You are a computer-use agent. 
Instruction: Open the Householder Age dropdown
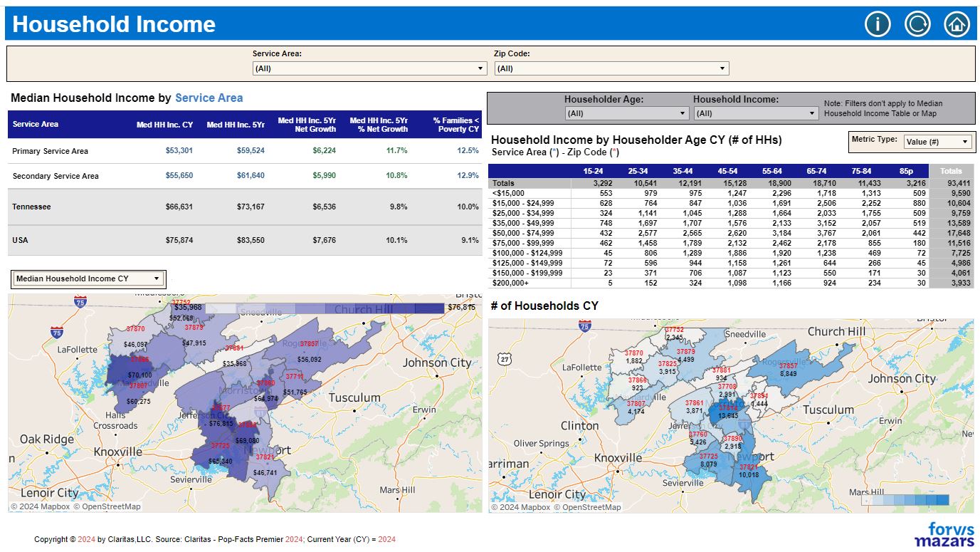tap(626, 113)
